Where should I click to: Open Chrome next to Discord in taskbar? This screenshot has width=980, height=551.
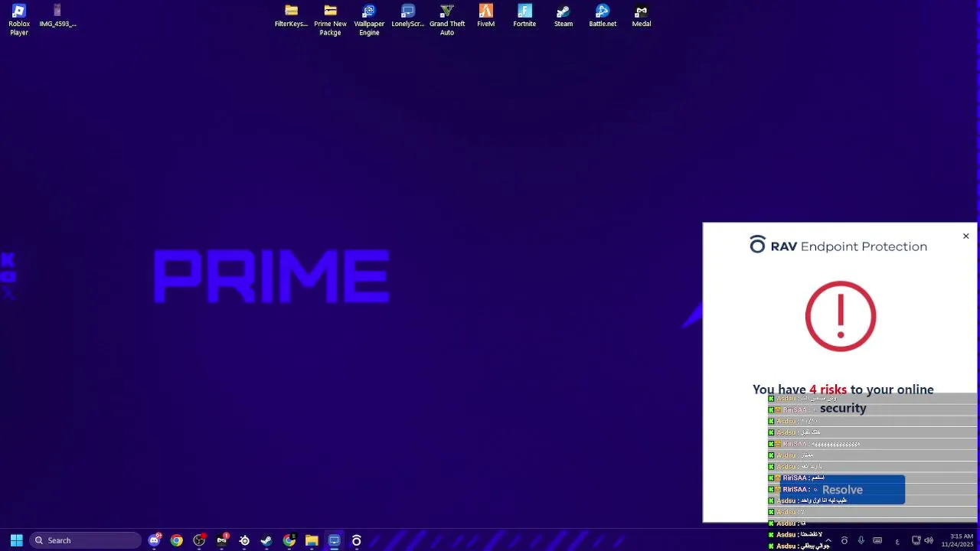point(177,540)
